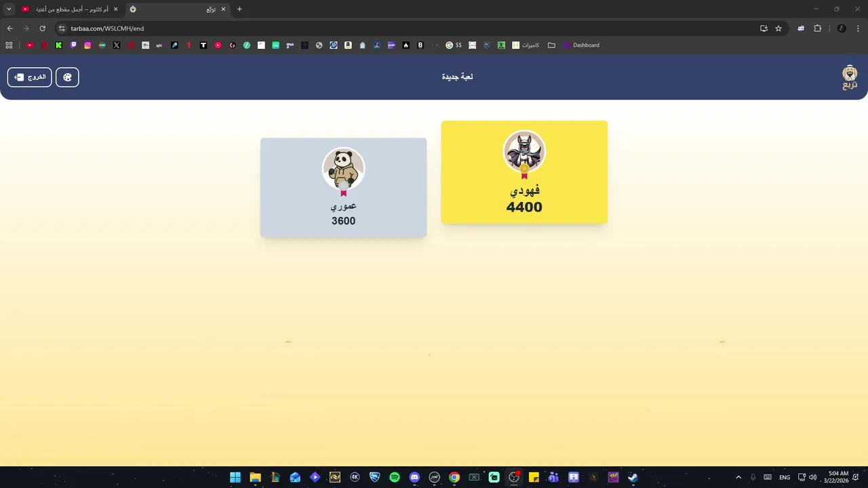The image size is (868, 488).
Task: Open Discord from the taskbar
Action: point(414,477)
